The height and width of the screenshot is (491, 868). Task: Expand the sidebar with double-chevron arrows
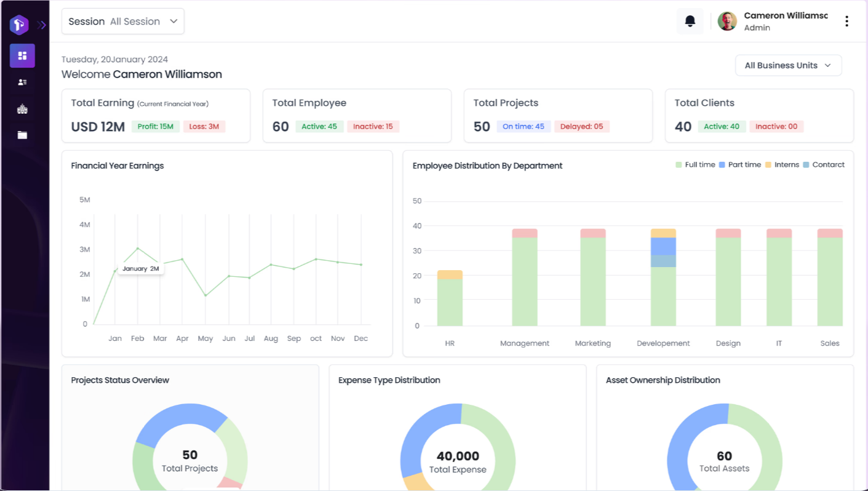coord(42,25)
